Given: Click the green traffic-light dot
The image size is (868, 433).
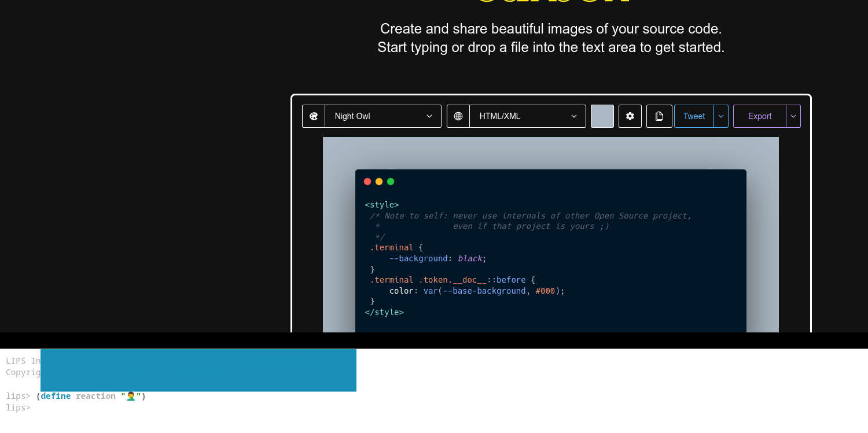Looking at the screenshot, I should click(x=391, y=181).
